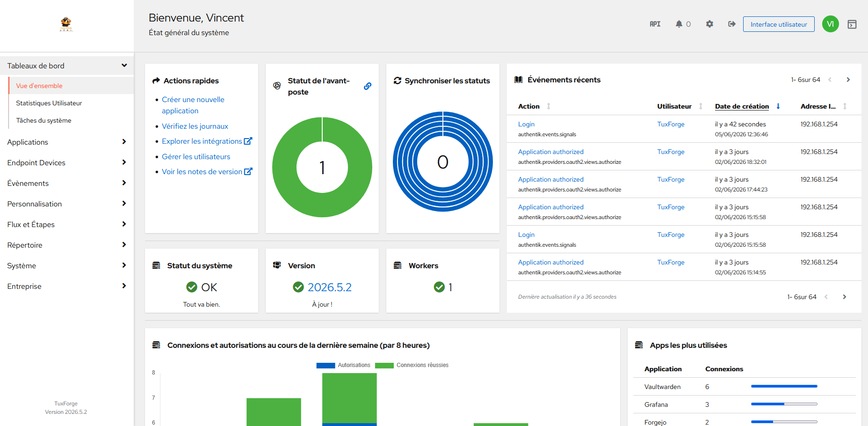Toggle the side panel window icon
This screenshot has height=426, width=868.
pos(852,24)
